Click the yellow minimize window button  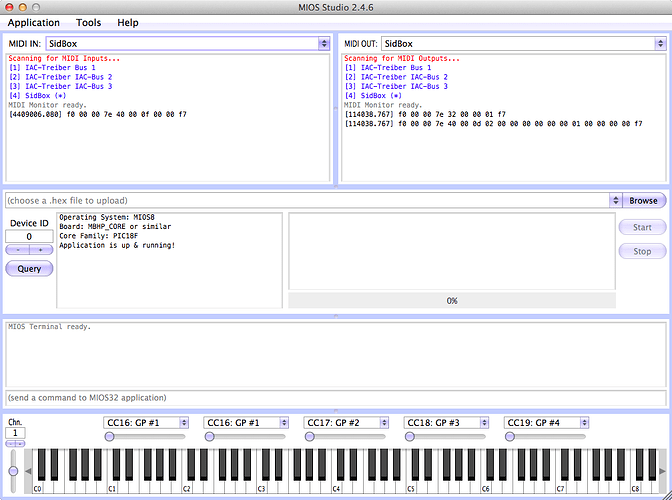(22, 7)
